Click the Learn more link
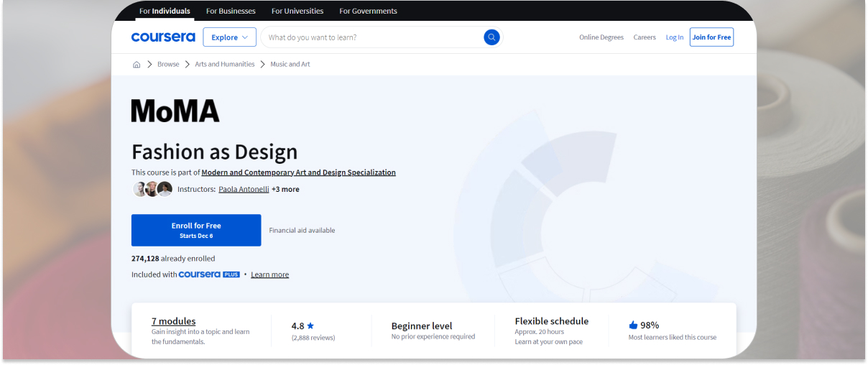This screenshot has width=868, height=365. (x=269, y=274)
